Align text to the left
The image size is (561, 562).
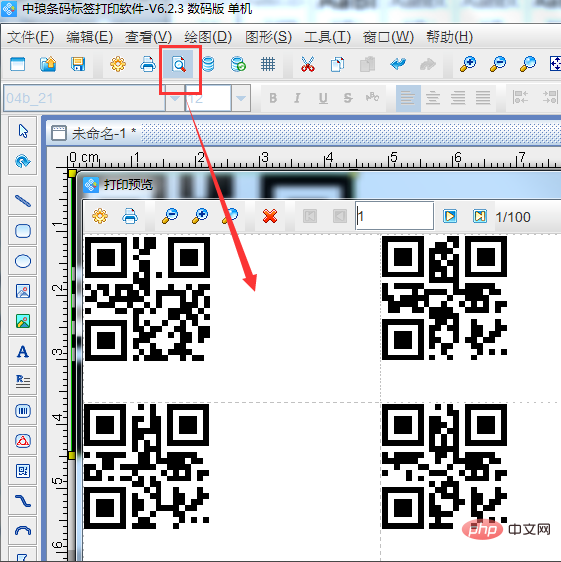408,98
